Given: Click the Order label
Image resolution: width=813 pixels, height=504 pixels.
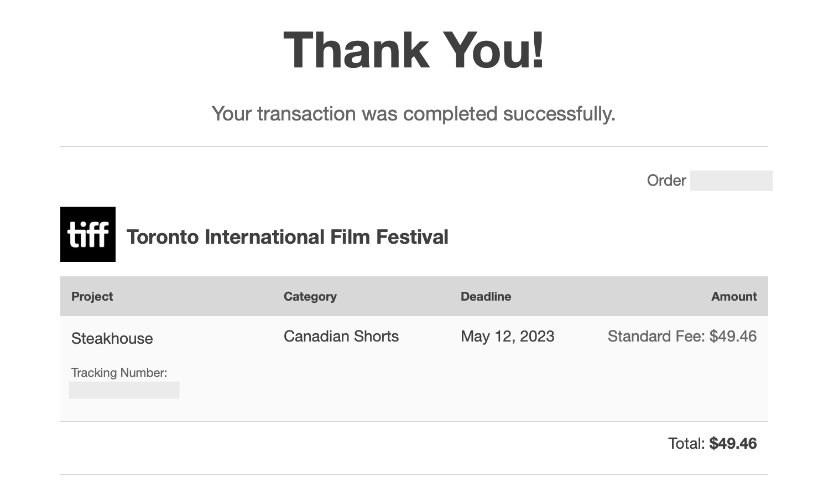Looking at the screenshot, I should click(x=666, y=180).
